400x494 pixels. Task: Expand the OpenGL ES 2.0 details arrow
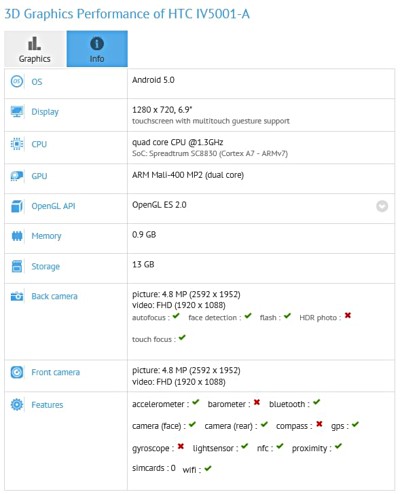382,206
